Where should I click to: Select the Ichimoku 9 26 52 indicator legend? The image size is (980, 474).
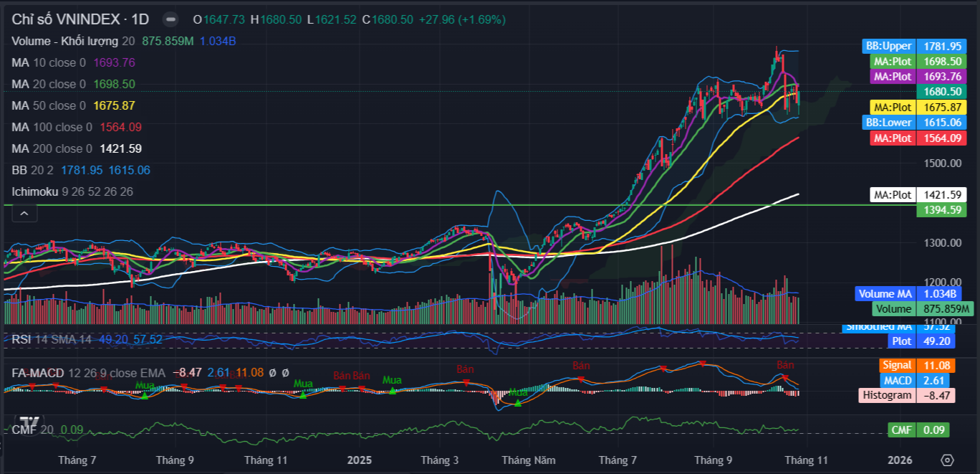tap(72, 191)
